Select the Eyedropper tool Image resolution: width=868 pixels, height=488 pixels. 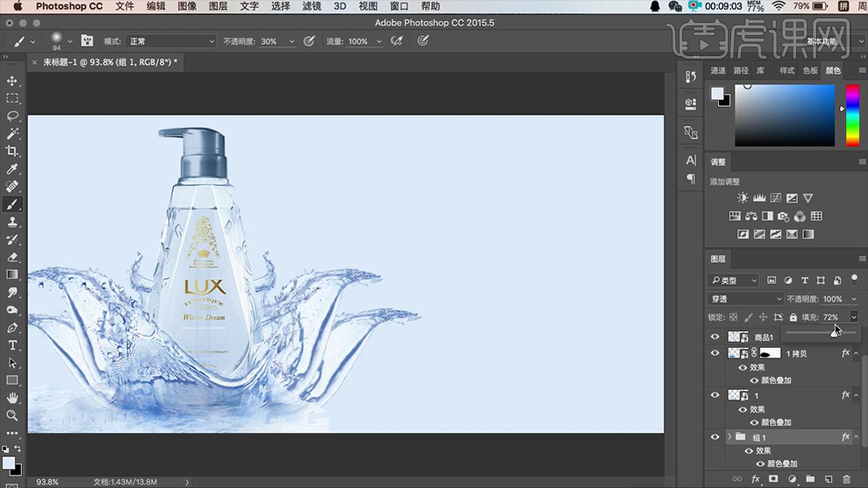(12, 169)
